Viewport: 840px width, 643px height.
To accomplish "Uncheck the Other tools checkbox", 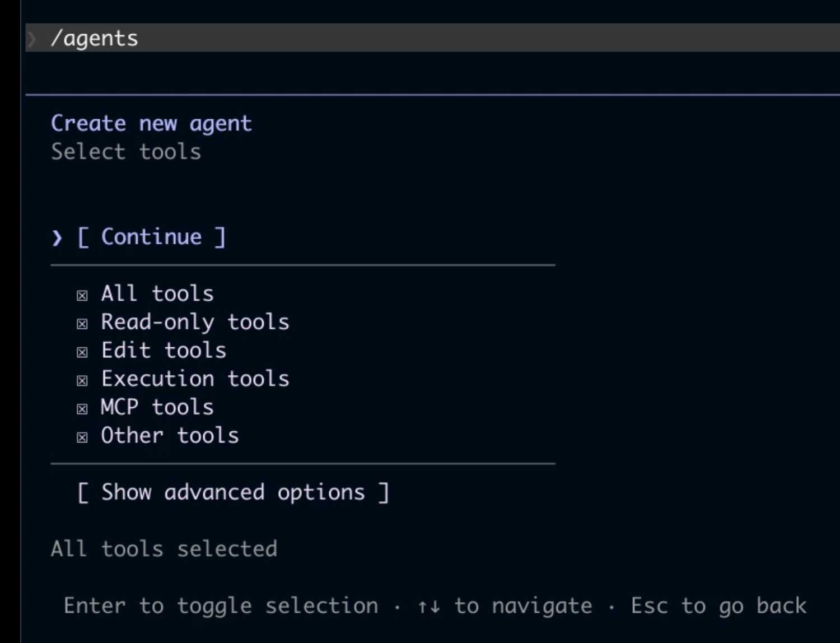I will [x=82, y=437].
